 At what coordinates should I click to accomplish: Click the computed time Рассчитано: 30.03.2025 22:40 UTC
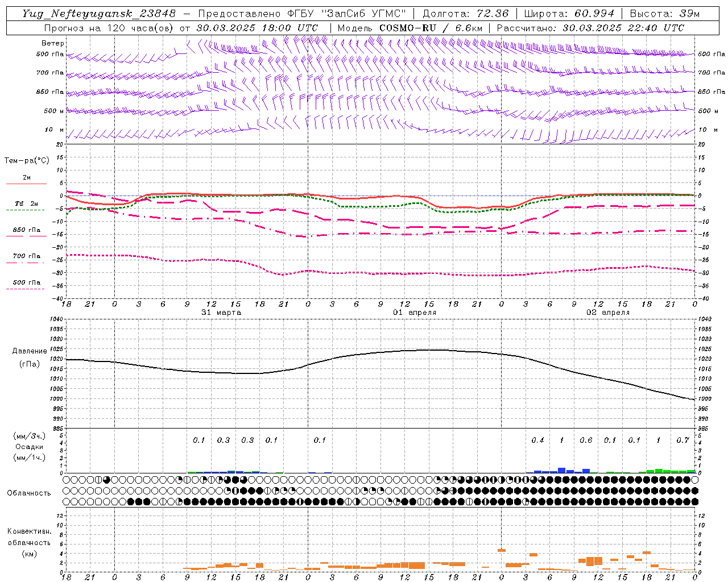(x=590, y=28)
